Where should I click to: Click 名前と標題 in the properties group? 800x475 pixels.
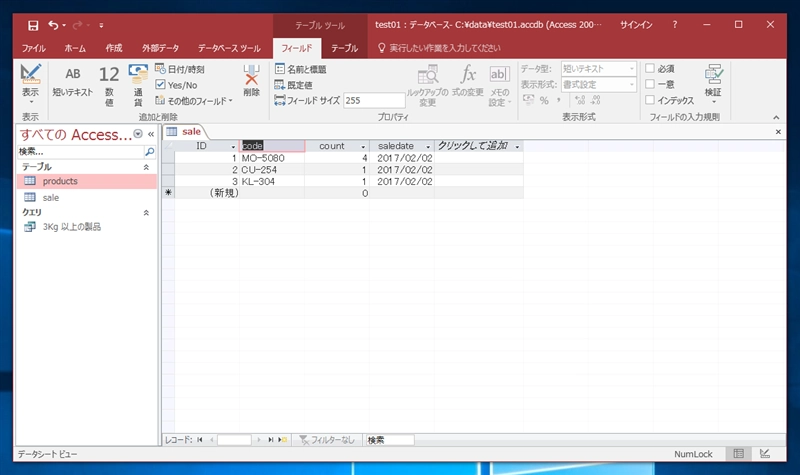[x=301, y=69]
